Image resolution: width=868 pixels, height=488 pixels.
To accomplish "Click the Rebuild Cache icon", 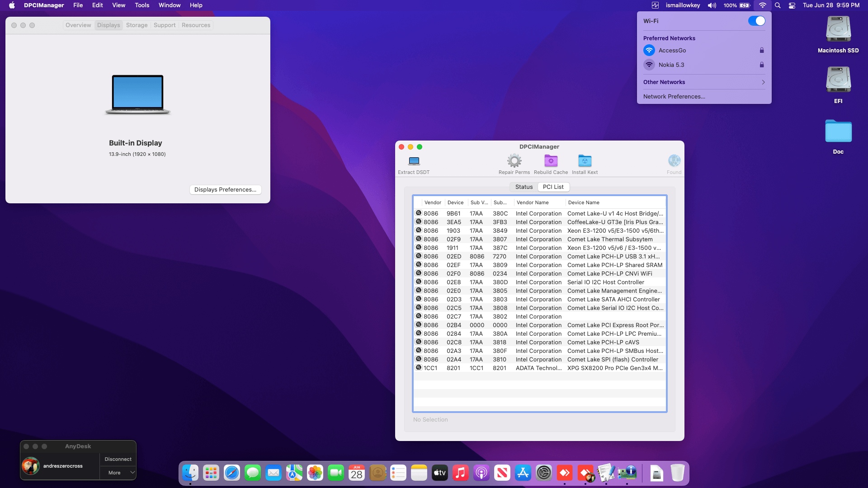I will pos(551,161).
